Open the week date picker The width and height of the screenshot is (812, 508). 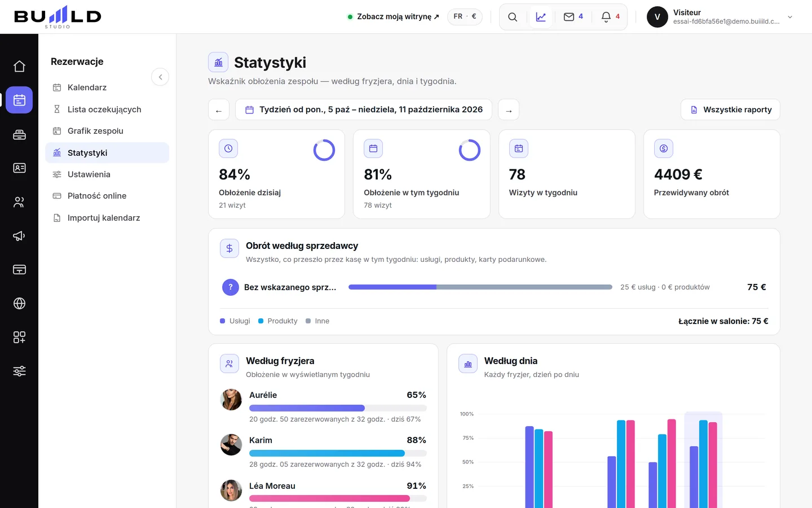[x=364, y=110]
